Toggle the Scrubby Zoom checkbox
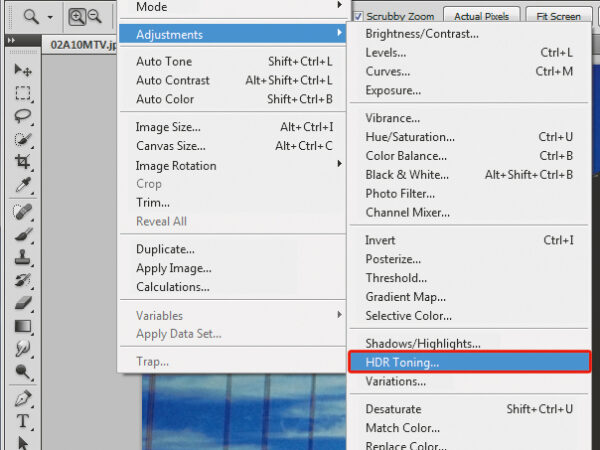Screen dimensions: 600x450 coord(359,16)
